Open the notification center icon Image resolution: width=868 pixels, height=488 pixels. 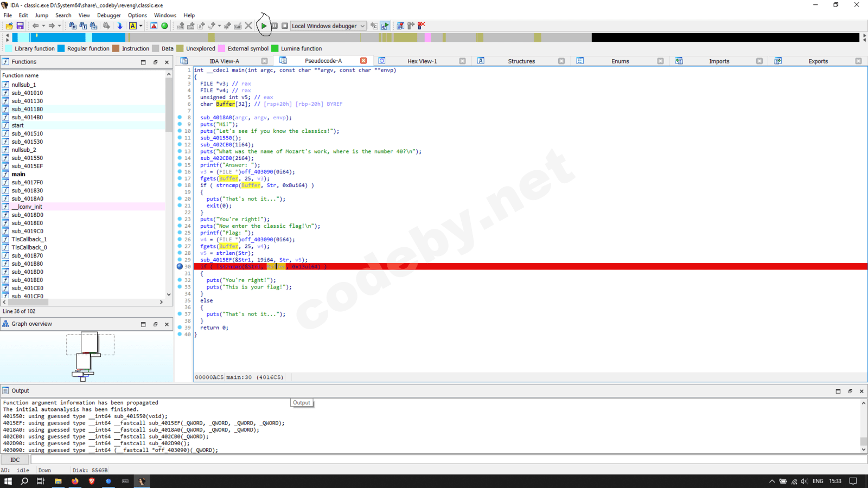853,481
